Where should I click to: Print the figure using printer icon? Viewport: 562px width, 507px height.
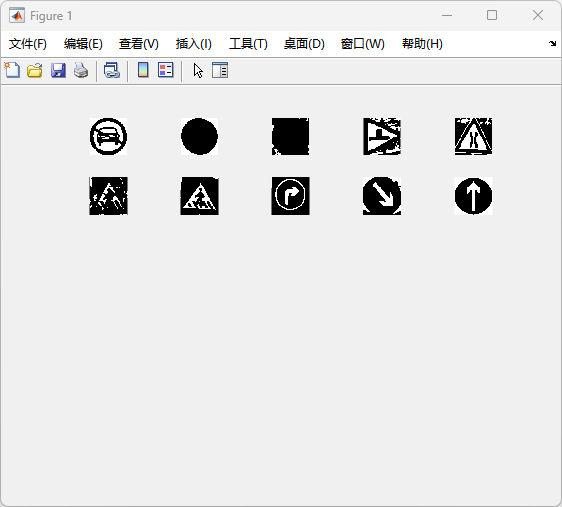point(81,70)
